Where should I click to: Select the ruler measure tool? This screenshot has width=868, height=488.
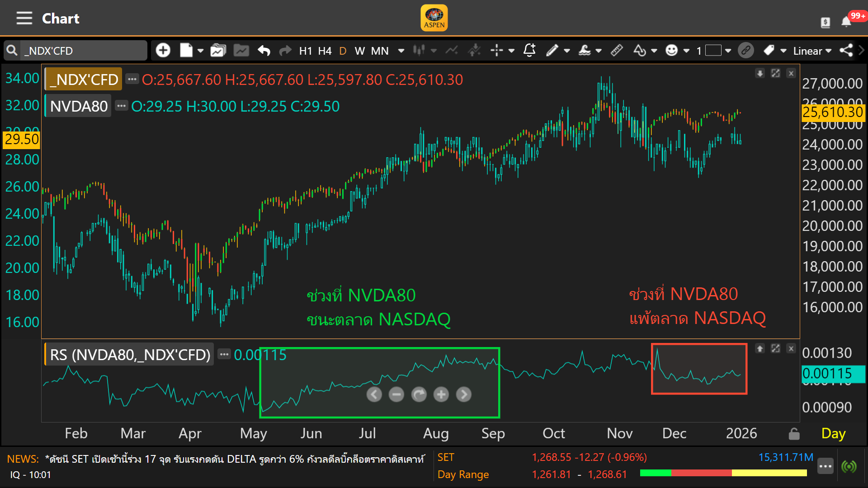617,50
